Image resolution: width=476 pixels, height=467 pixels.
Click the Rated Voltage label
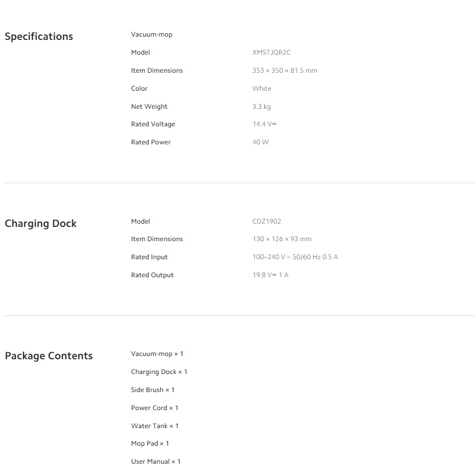click(153, 124)
